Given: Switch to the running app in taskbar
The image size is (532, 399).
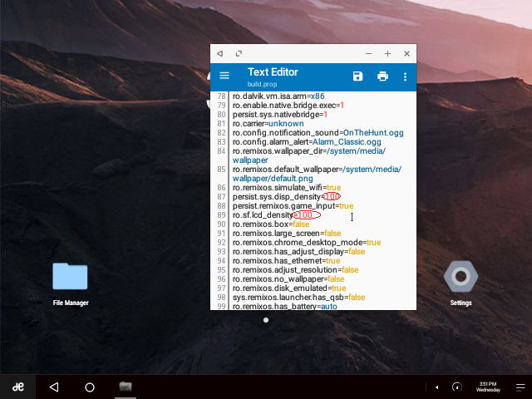Looking at the screenshot, I should click(126, 387).
